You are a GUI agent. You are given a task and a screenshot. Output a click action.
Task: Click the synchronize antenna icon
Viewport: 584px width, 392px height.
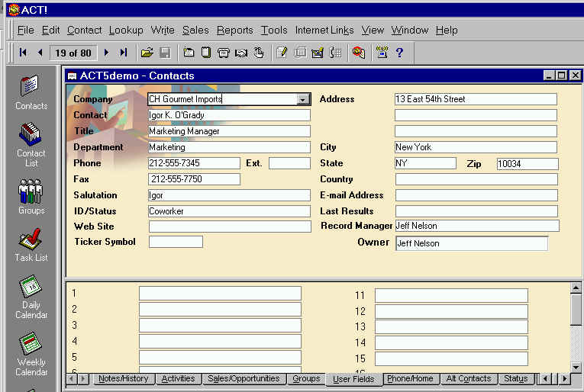click(x=382, y=53)
